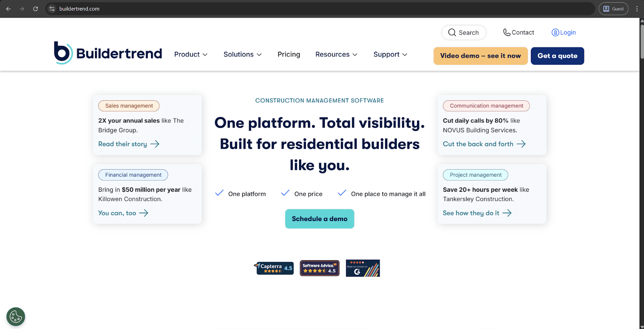This screenshot has width=644, height=329.
Task: Click the site information icon in address bar
Action: click(52, 9)
